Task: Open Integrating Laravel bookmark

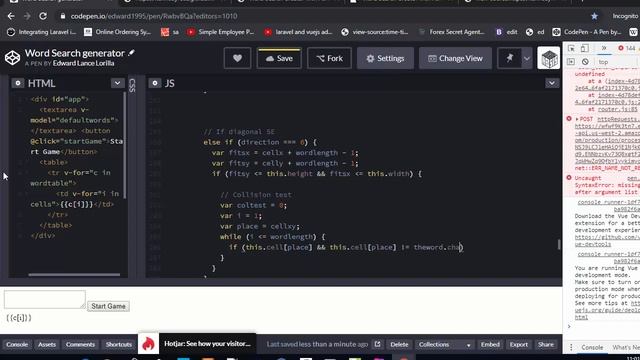Action: coord(42,32)
